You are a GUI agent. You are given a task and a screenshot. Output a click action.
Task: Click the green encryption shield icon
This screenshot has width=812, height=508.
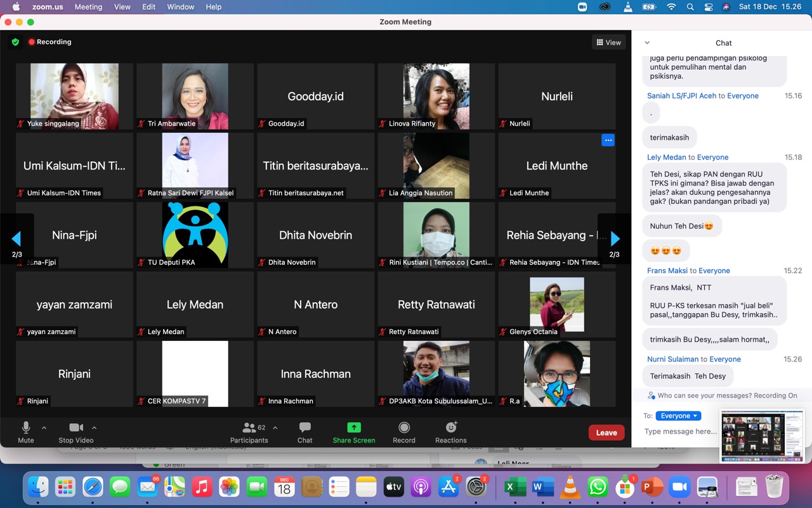(x=15, y=42)
